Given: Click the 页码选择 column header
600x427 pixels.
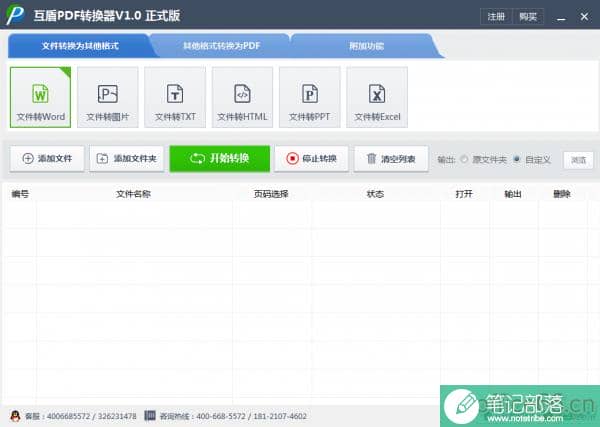Looking at the screenshot, I should [x=271, y=194].
